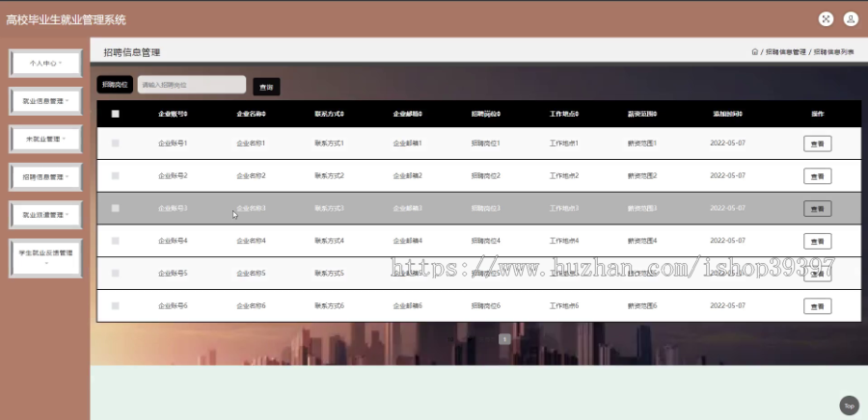Click the home icon in breadcrumb
This screenshot has width=868, height=420.
754,52
